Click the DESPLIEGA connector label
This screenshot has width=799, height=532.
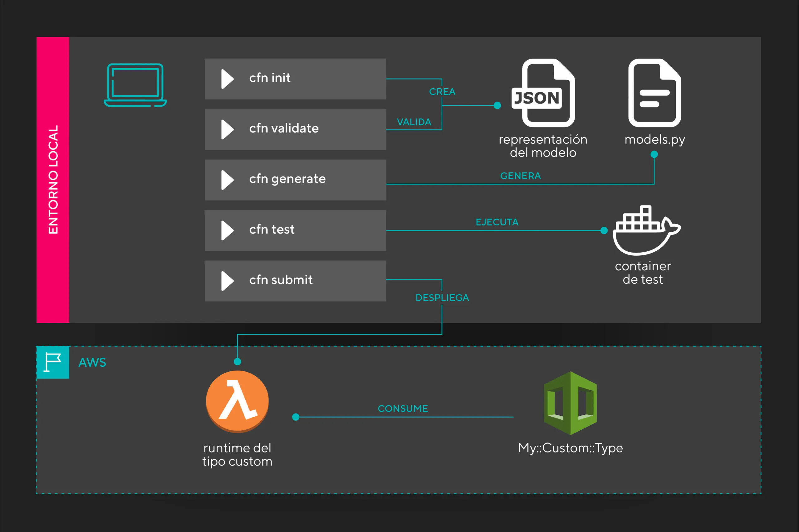[x=442, y=298]
